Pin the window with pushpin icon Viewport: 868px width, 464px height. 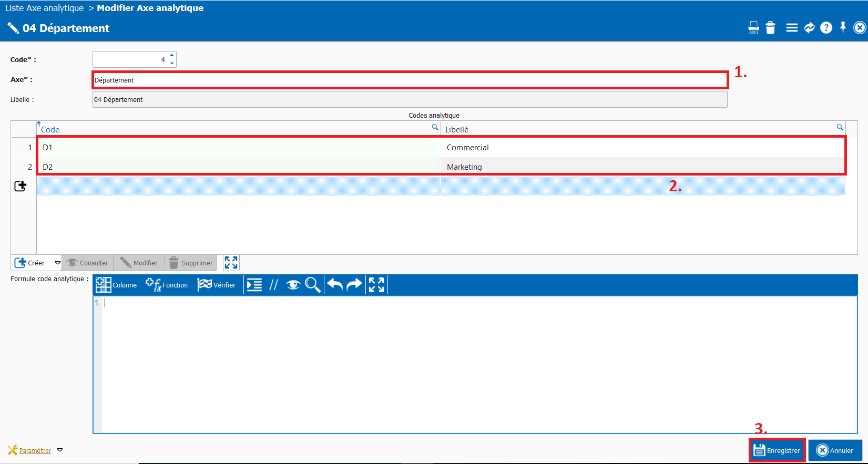click(843, 27)
